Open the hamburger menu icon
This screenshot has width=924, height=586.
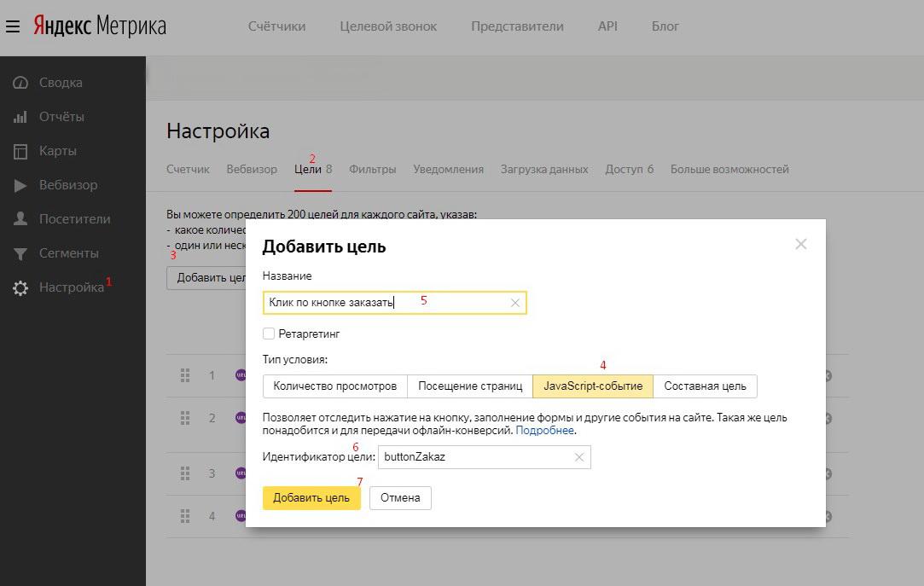(x=13, y=26)
